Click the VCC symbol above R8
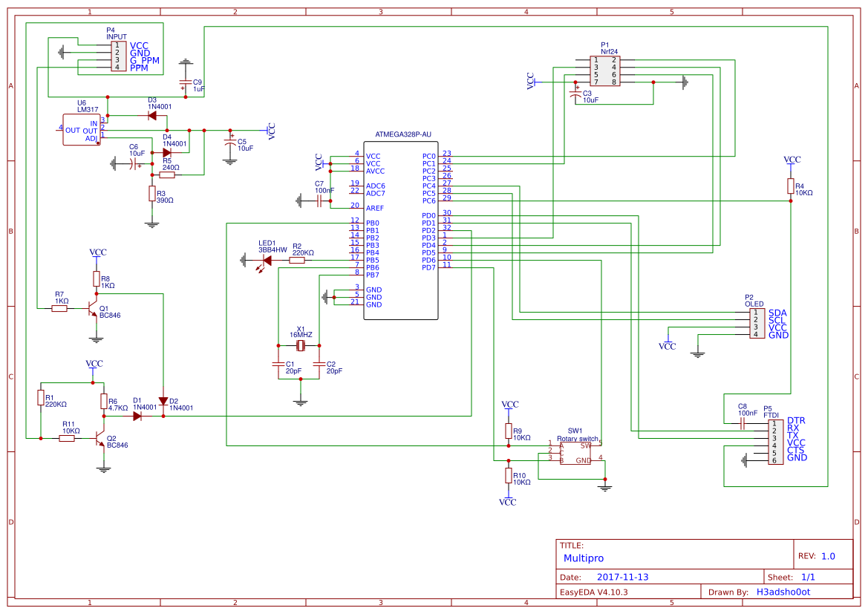This screenshot has width=868, height=614. point(97,252)
